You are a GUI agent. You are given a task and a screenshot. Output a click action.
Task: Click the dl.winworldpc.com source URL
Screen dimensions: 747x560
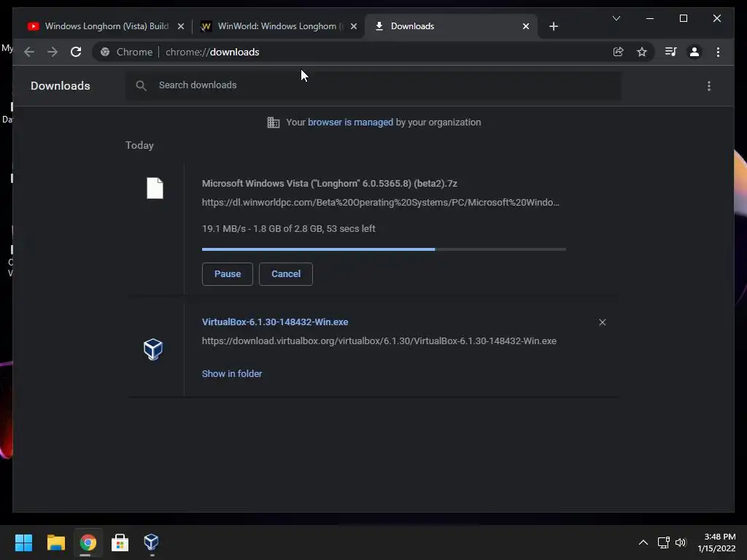point(381,203)
